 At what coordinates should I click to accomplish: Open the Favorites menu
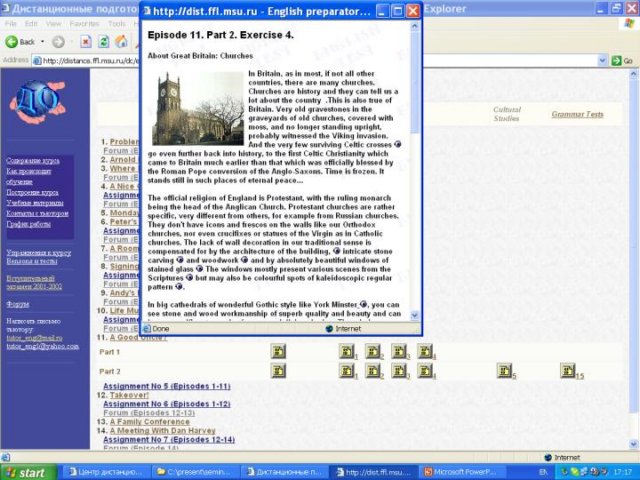click(84, 24)
